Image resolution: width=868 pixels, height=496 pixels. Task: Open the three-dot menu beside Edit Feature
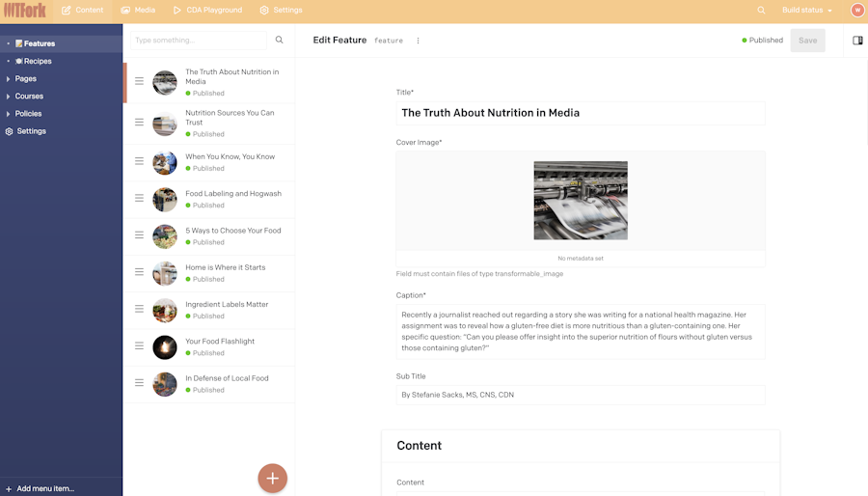[418, 41]
